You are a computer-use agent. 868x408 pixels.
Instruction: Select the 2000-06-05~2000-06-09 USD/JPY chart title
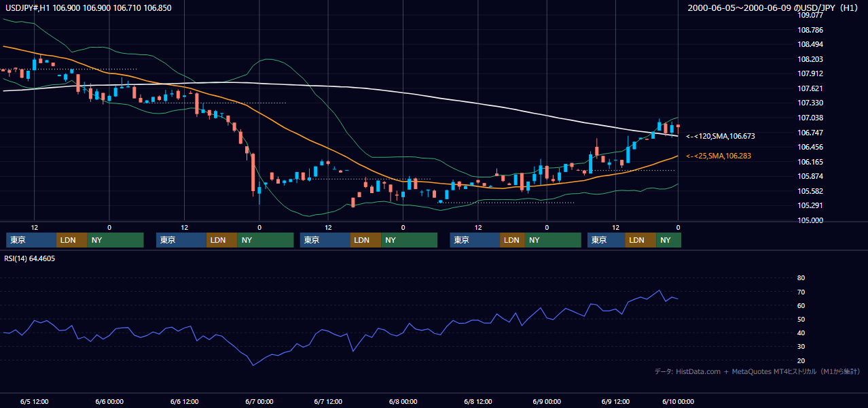[x=774, y=7]
